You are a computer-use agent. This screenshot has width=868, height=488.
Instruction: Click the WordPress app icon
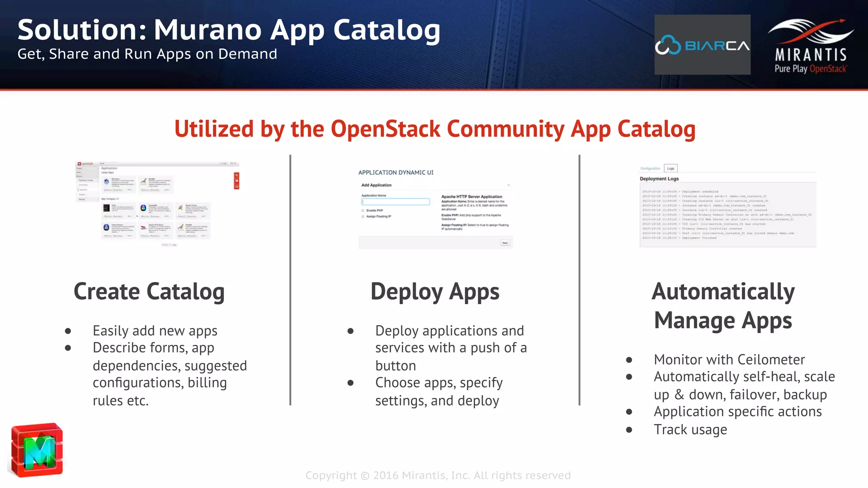(106, 182)
